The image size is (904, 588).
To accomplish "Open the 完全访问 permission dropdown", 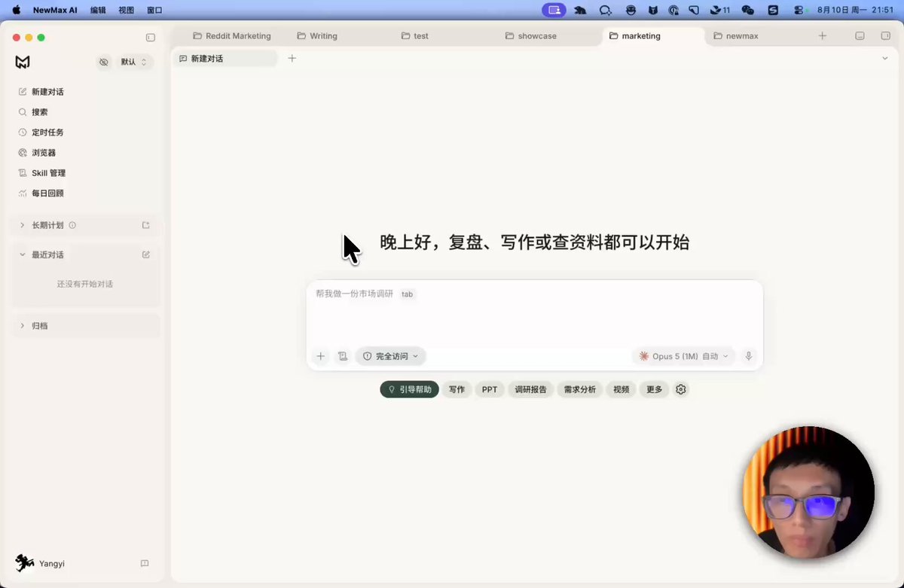I will click(x=391, y=356).
